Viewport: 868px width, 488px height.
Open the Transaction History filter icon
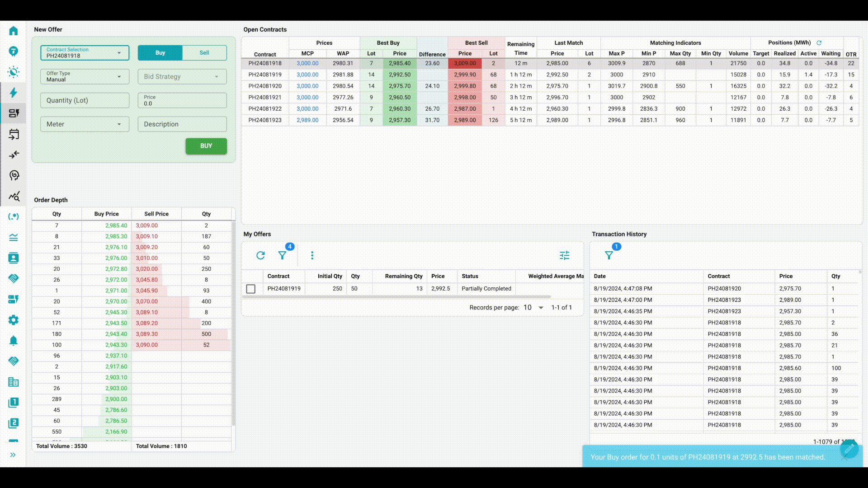click(x=610, y=255)
